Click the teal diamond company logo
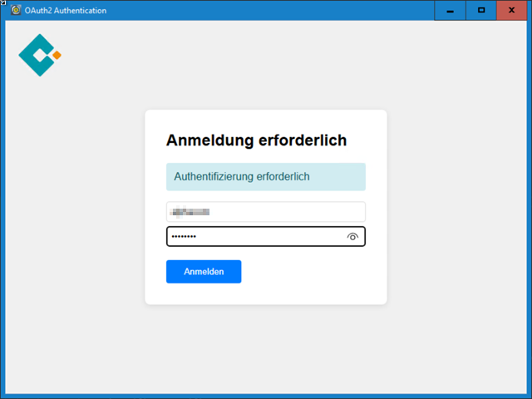532x399 pixels. tap(40, 55)
